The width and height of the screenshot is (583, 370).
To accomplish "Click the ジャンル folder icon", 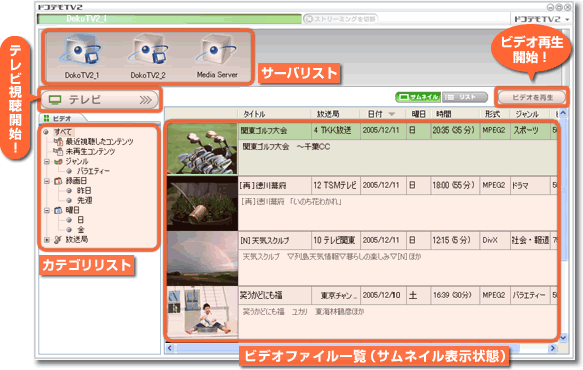I will pos(58,161).
